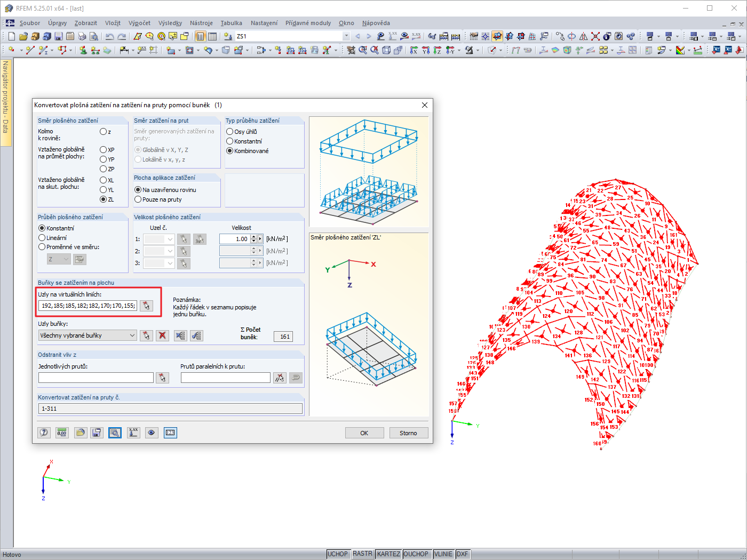The image size is (747, 560).
Task: Click the pick-cell cursor icon right of the Všechny vybrané buňky dropdown
Action: 146,335
